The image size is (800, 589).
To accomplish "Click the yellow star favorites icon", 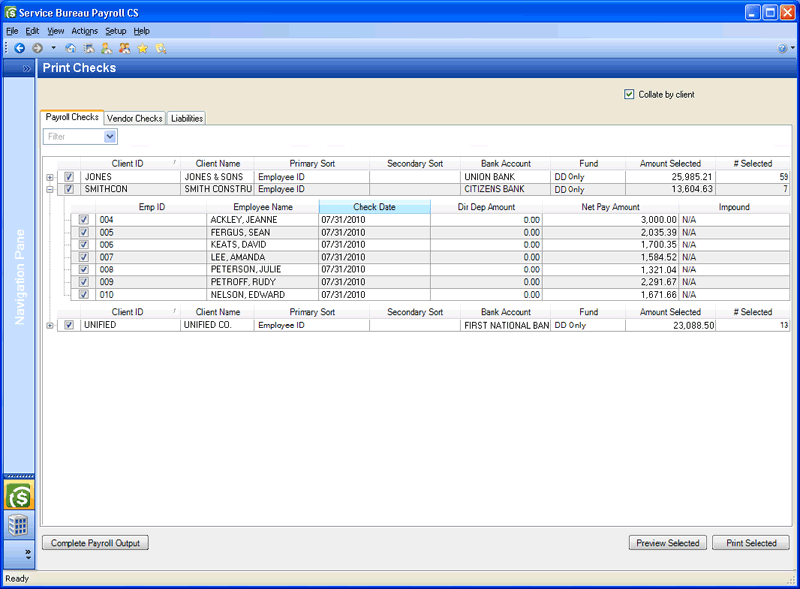I will pyautogui.click(x=143, y=48).
